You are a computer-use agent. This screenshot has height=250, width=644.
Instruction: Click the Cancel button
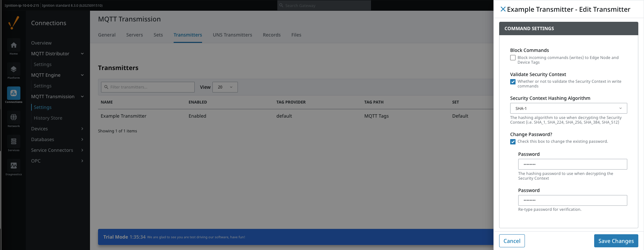[x=512, y=241]
